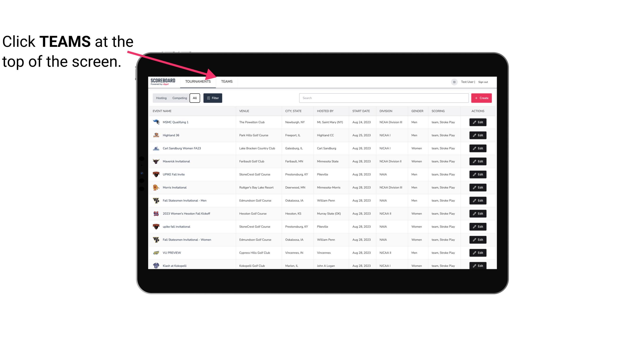Screen dimensions: 644x346
Task: Select the All filter toggle
Action: (195, 98)
